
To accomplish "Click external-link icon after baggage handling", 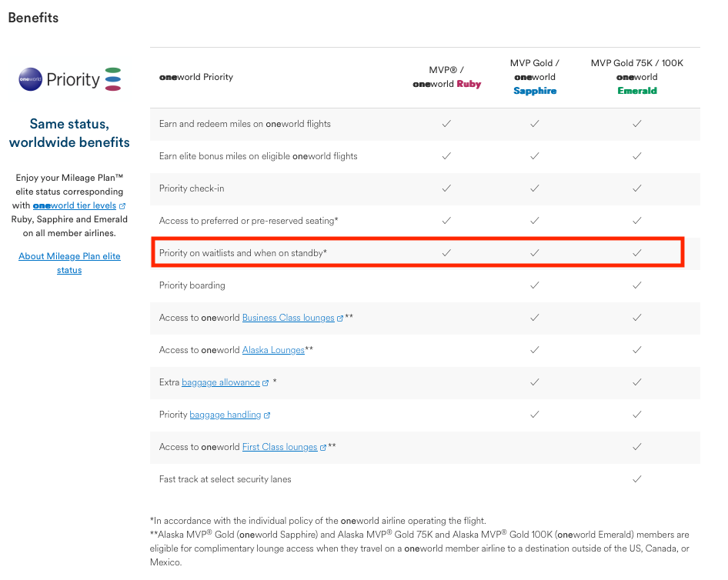I will (267, 415).
